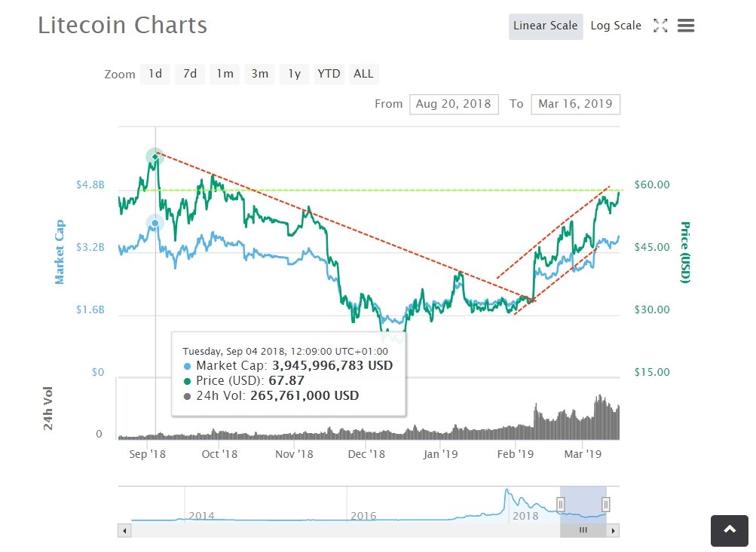The height and width of the screenshot is (552, 756).
Task: Grab the left navigator range handle
Action: pos(560,505)
